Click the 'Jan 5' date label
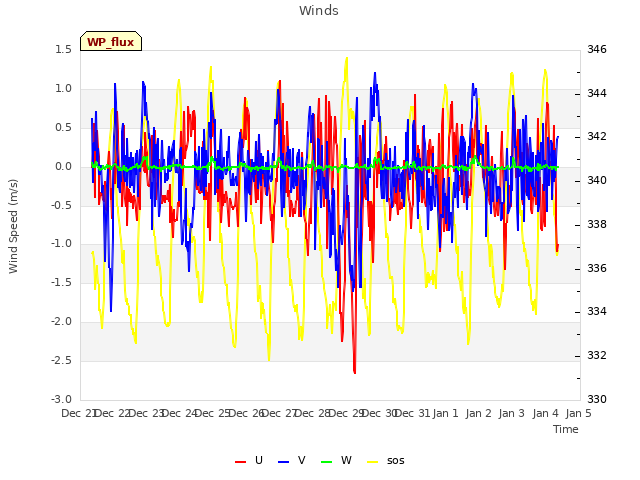This screenshot has width=640, height=480. coord(579,413)
